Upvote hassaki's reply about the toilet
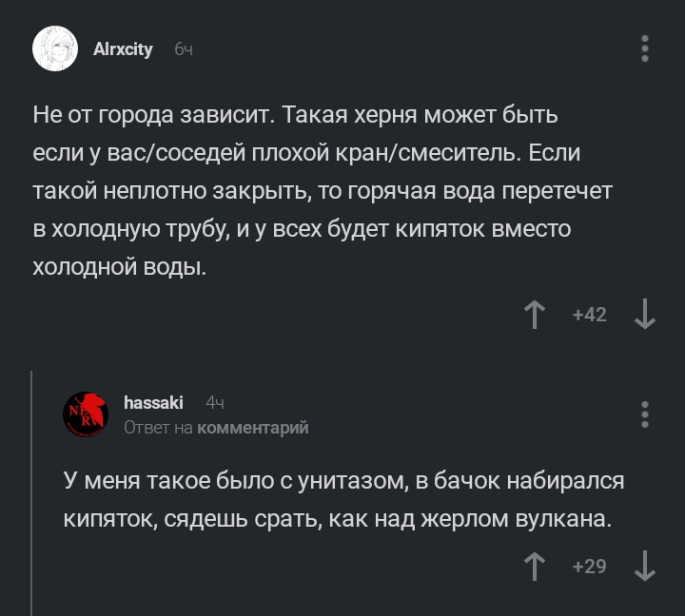685x616 pixels. click(x=535, y=567)
